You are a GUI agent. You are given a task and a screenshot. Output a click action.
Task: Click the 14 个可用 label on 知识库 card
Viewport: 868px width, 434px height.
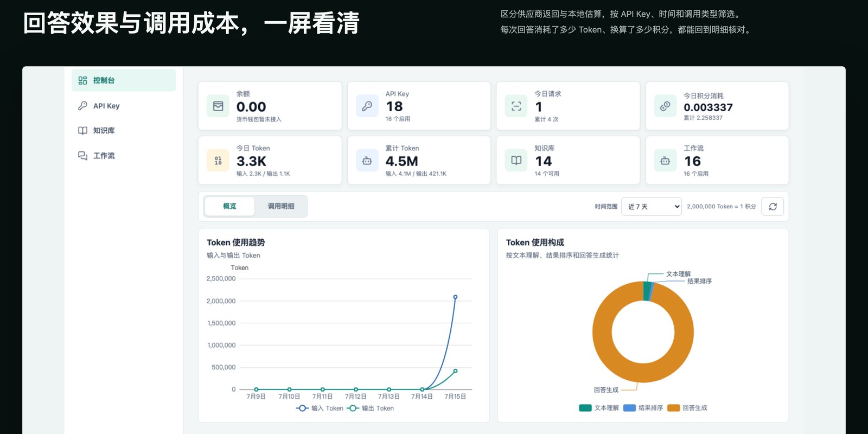547,174
